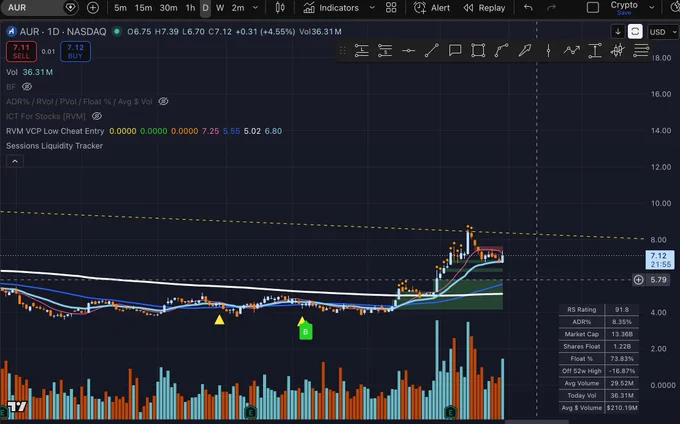This screenshot has width=680, height=424.
Task: Select the Trend Line drawing tool
Action: click(432, 51)
